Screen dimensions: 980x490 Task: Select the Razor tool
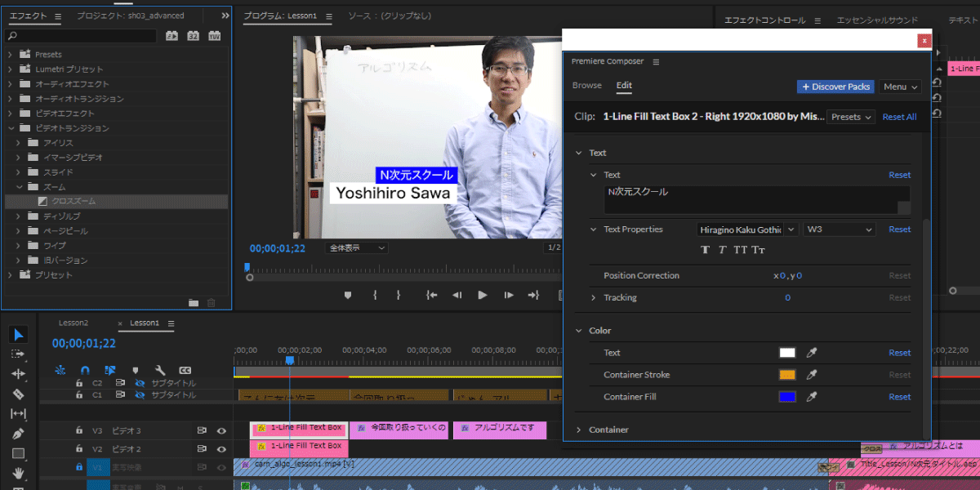tap(19, 394)
